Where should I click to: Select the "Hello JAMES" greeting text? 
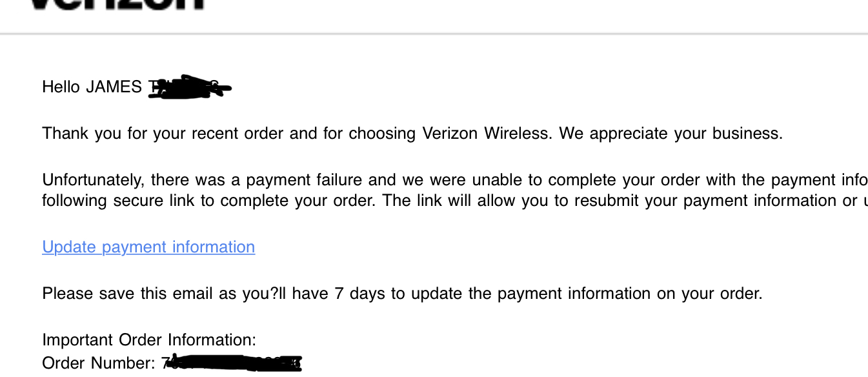coord(92,87)
